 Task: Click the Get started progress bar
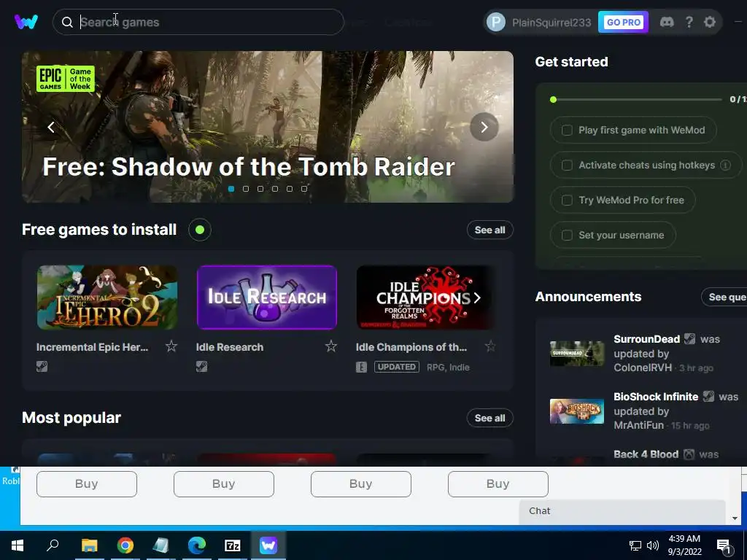[637, 99]
